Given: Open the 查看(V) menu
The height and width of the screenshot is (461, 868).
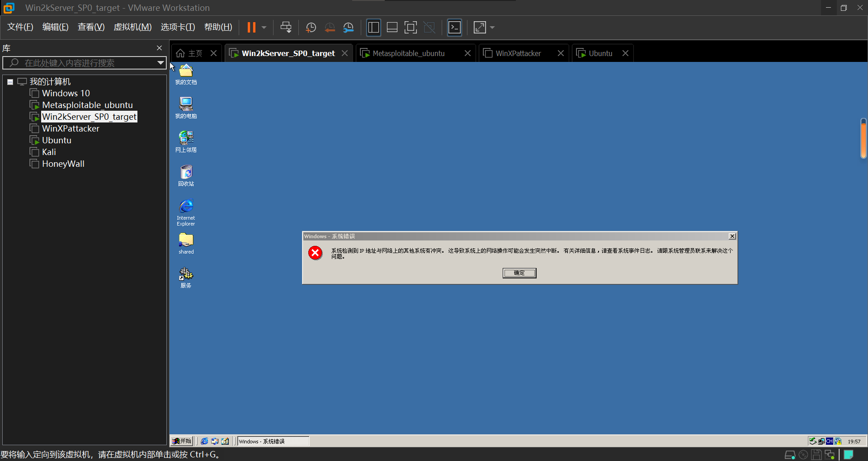Looking at the screenshot, I should [x=91, y=27].
